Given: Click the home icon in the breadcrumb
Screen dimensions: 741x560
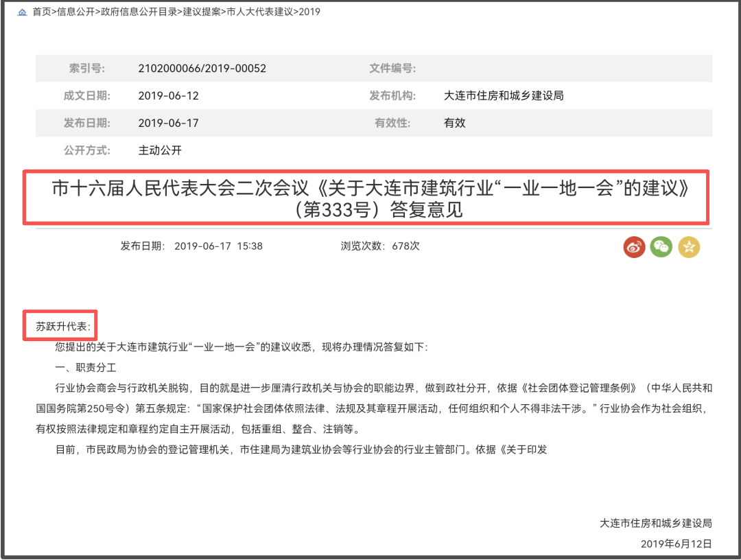Looking at the screenshot, I should (23, 12).
